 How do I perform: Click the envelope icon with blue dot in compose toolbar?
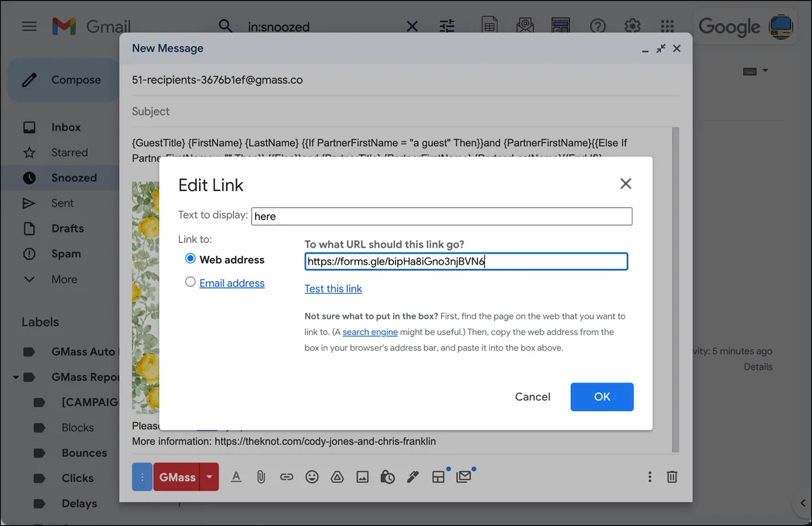tap(464, 477)
